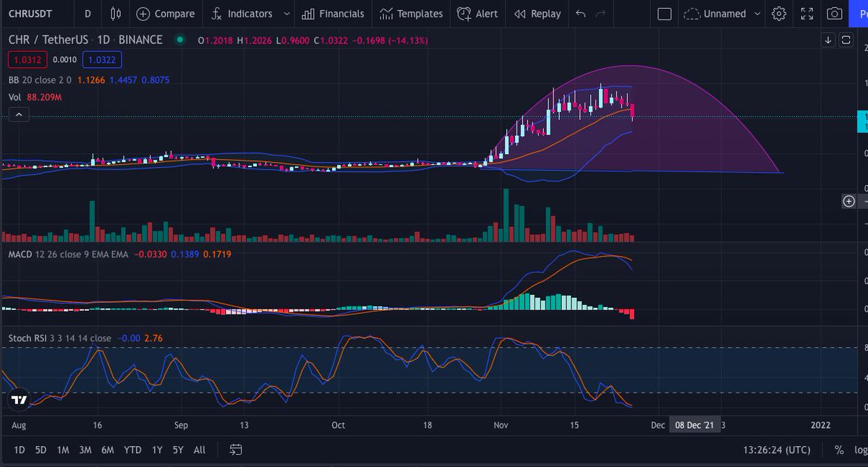The width and height of the screenshot is (868, 467).
Task: Select the Vol indicator legend
Action: tap(15, 97)
